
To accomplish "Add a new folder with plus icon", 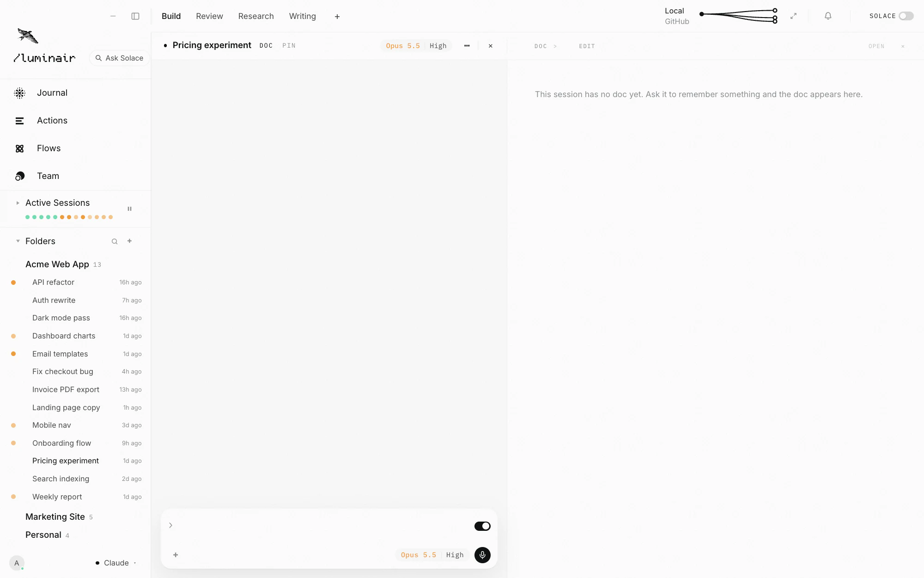I will tap(130, 241).
